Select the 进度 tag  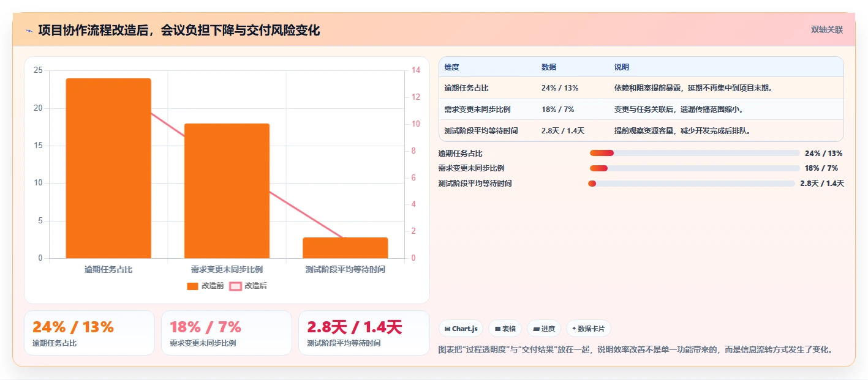[x=544, y=329]
